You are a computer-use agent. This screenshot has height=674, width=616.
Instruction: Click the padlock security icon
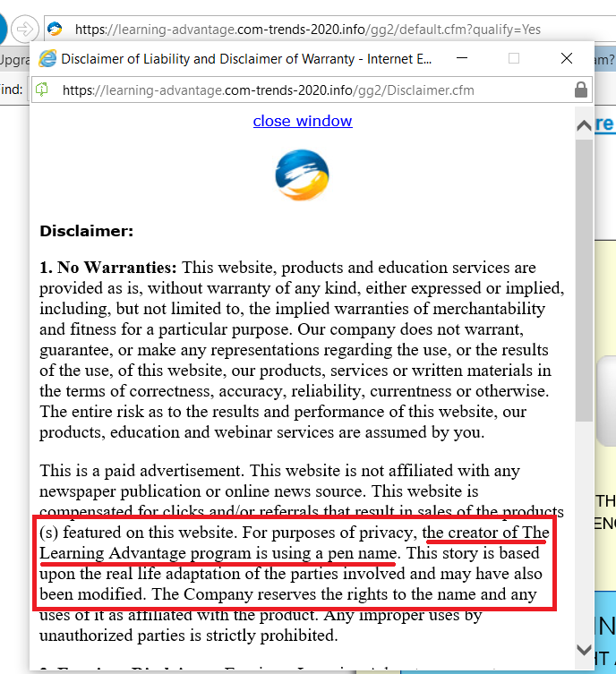(581, 90)
